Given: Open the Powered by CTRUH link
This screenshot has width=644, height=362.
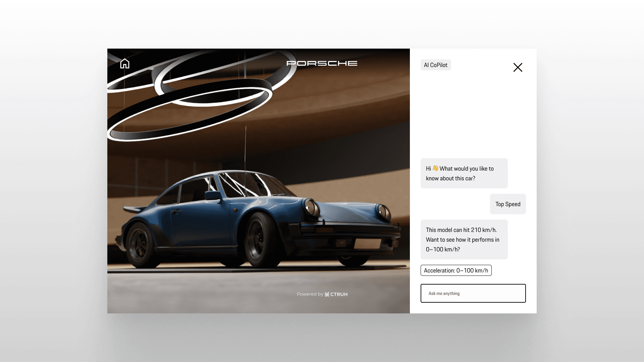Looking at the screenshot, I should click(322, 294).
